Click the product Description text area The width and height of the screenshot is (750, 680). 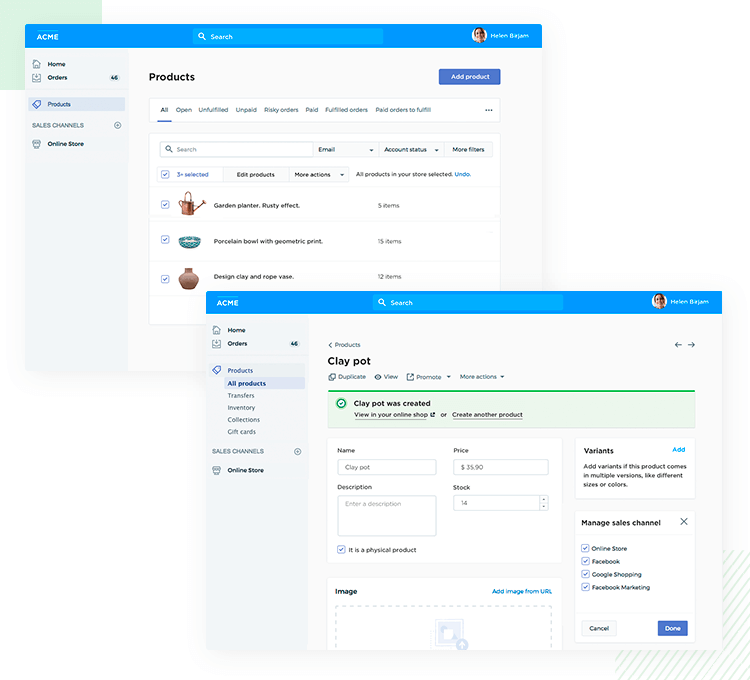[386, 515]
